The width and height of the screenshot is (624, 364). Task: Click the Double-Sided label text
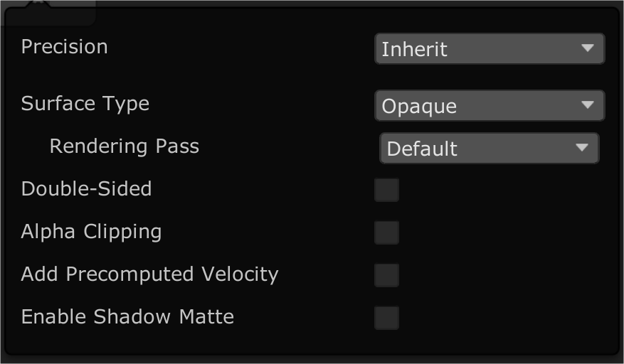(86, 189)
